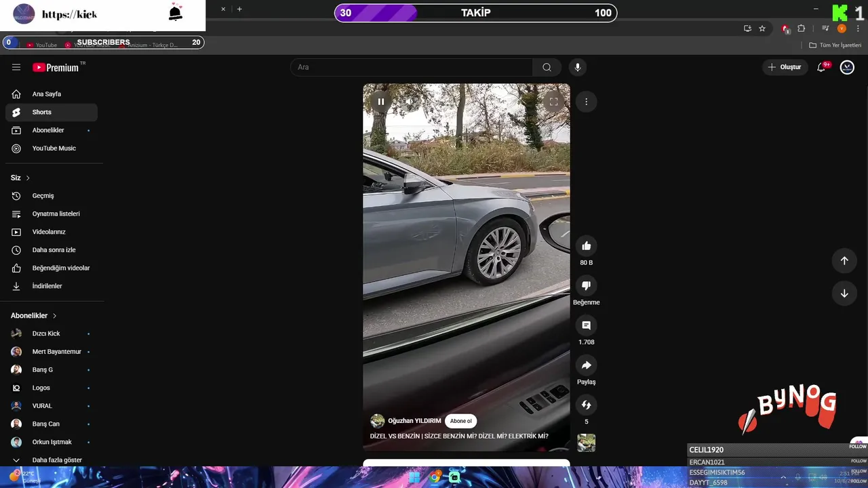
Task: Pause the playing Short
Action: coord(381,102)
